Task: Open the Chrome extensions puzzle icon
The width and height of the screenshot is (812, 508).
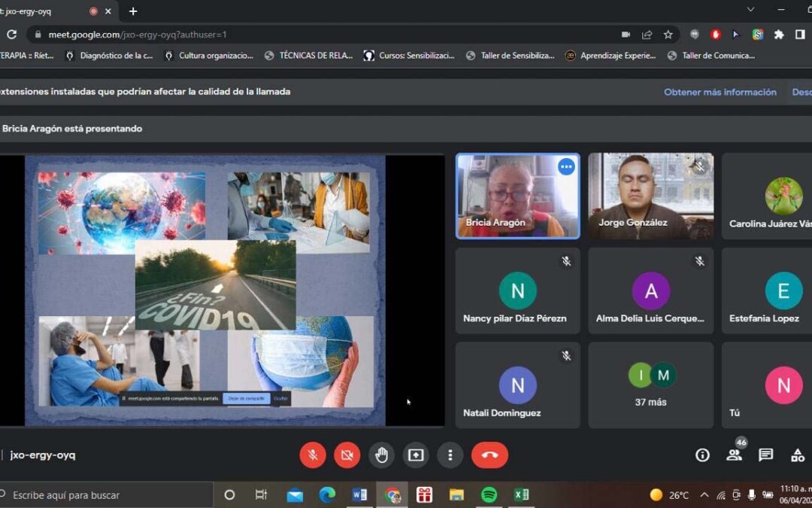Action: click(779, 35)
